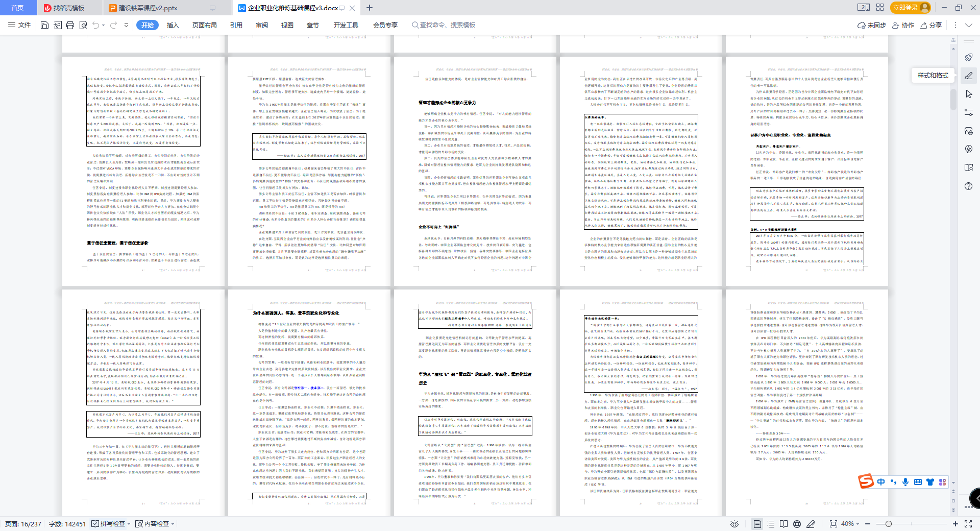This screenshot has height=531, width=980.
Task: Toggle full screen display mode
Action: (968, 524)
